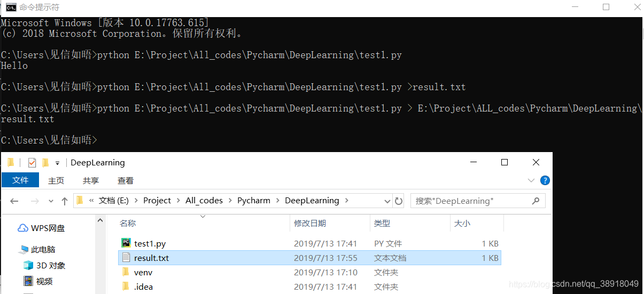Show hidden path levels via the « chevron

click(x=92, y=201)
